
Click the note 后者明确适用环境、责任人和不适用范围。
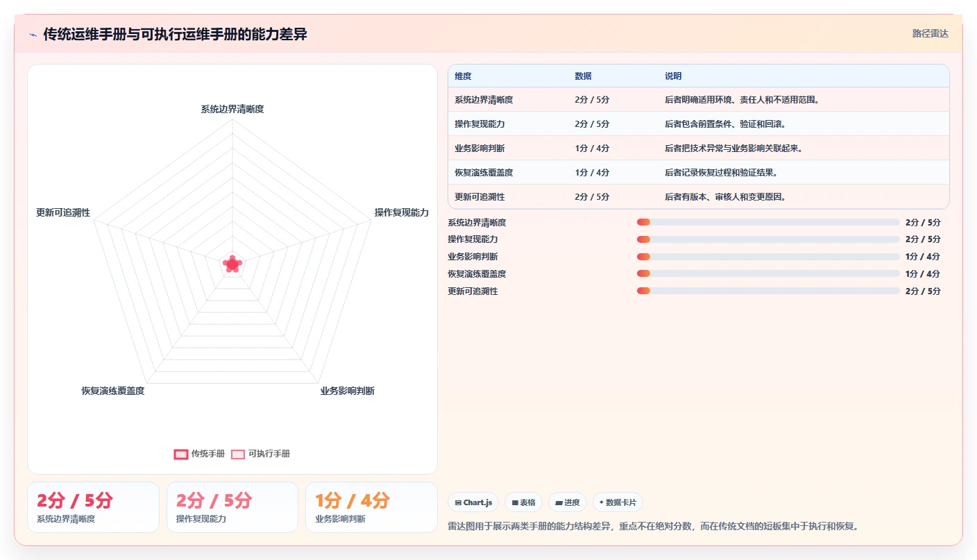tap(742, 100)
